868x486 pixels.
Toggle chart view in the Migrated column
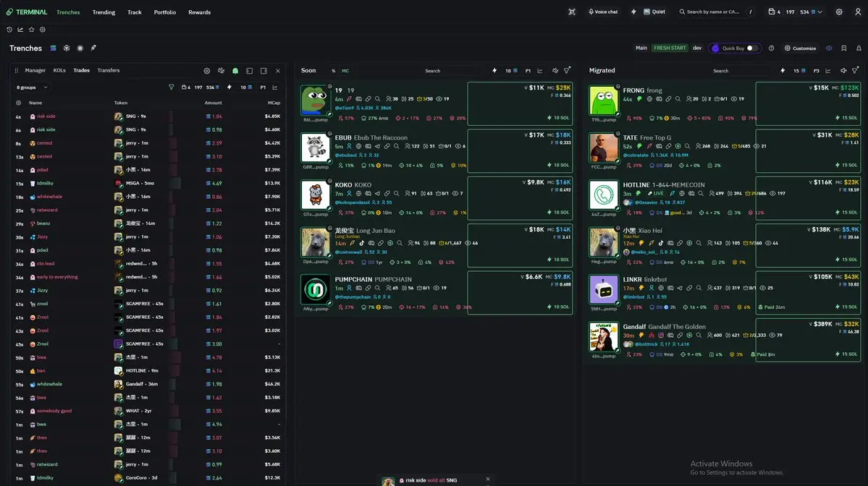(x=828, y=71)
